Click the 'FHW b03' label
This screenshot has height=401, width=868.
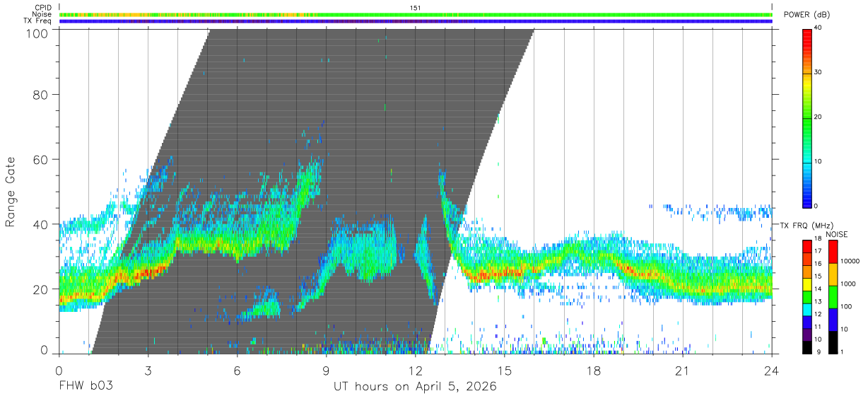tap(86, 387)
